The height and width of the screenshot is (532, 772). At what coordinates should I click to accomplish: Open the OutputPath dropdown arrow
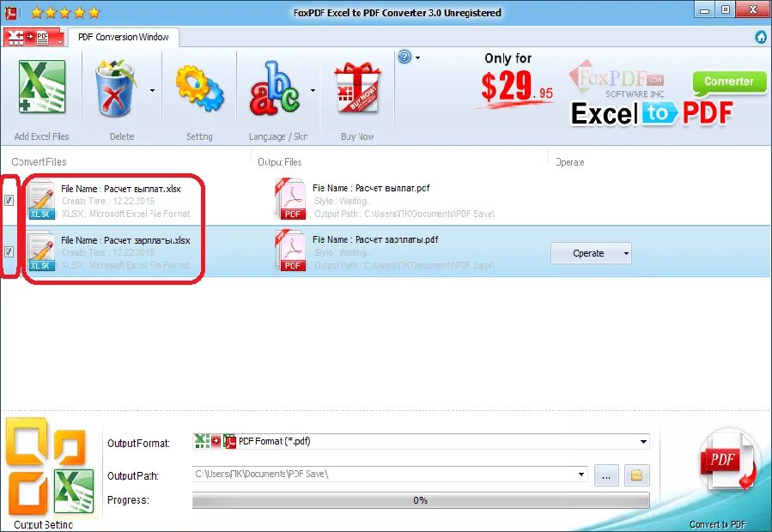581,475
